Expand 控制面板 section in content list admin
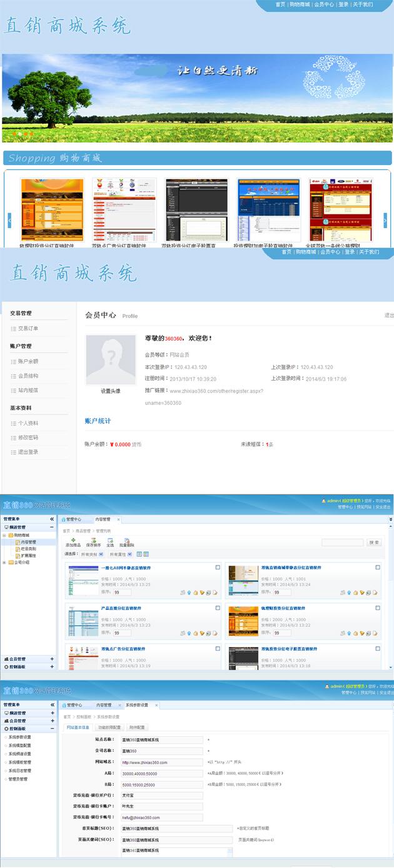This screenshot has width=394, height=868. tap(52, 667)
